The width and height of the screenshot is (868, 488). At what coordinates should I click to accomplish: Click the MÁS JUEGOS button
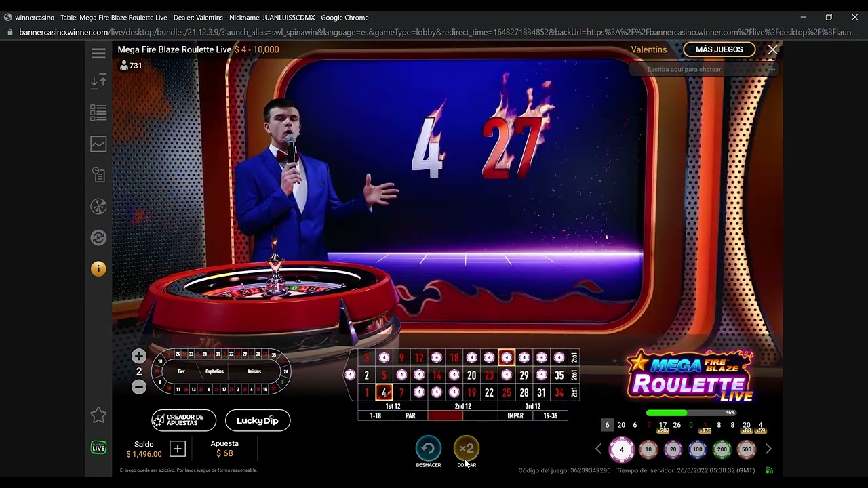(719, 49)
